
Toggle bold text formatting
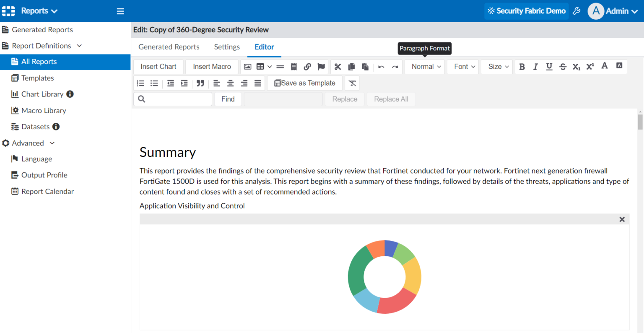[522, 66]
